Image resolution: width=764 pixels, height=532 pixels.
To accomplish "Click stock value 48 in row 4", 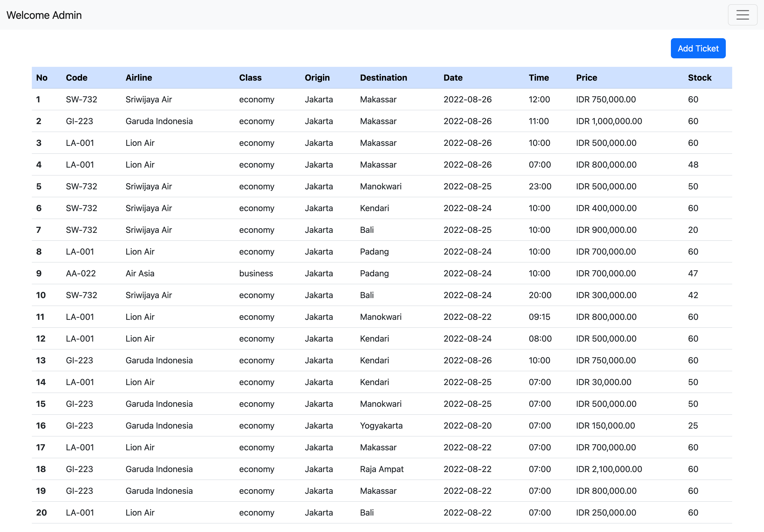I will (x=693, y=165).
